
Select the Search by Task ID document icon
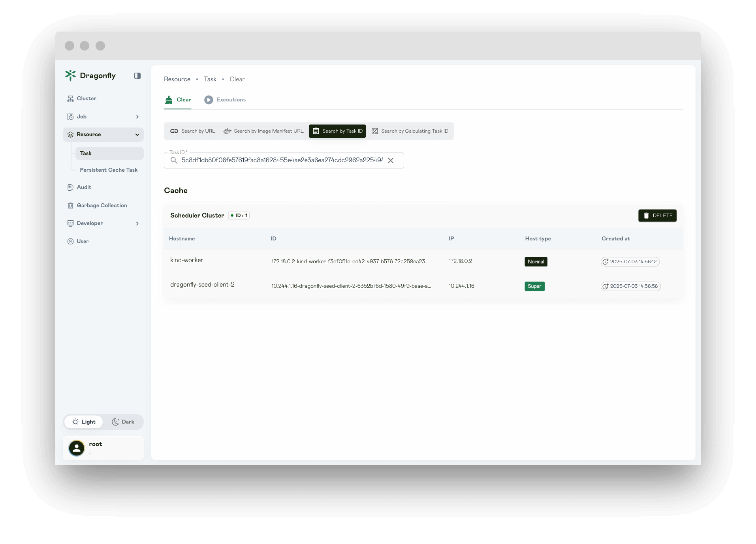pyautogui.click(x=316, y=131)
